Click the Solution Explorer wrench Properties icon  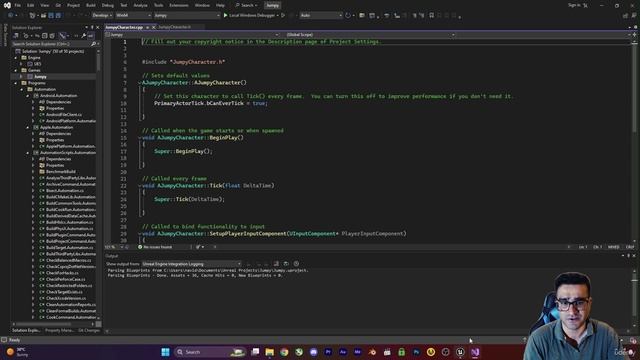pyautogui.click(x=84, y=36)
